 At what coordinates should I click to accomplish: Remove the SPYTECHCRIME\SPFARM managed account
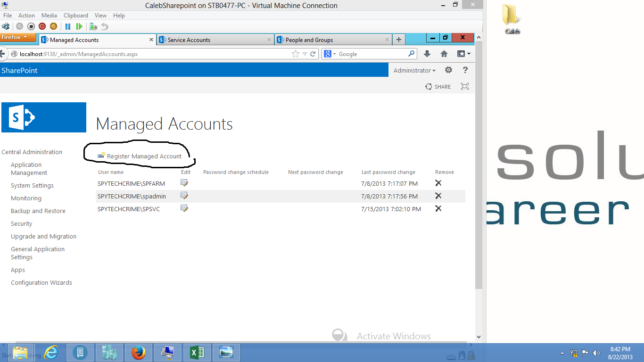(438, 183)
